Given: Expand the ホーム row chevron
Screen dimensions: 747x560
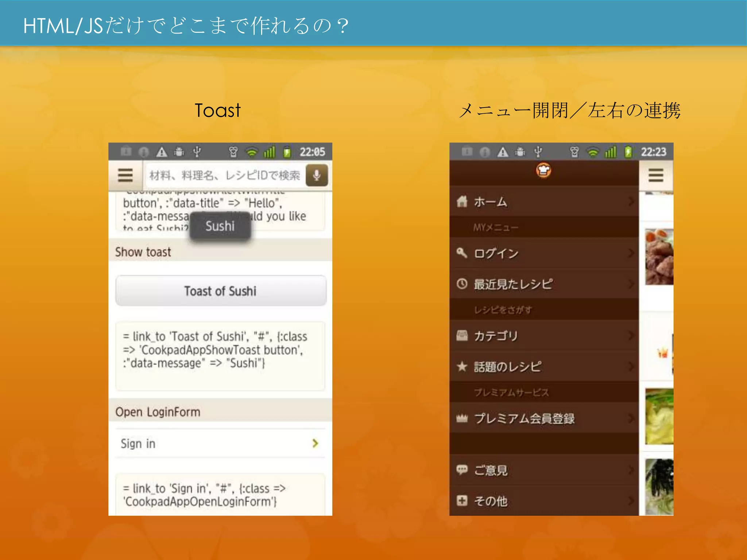Looking at the screenshot, I should [631, 201].
